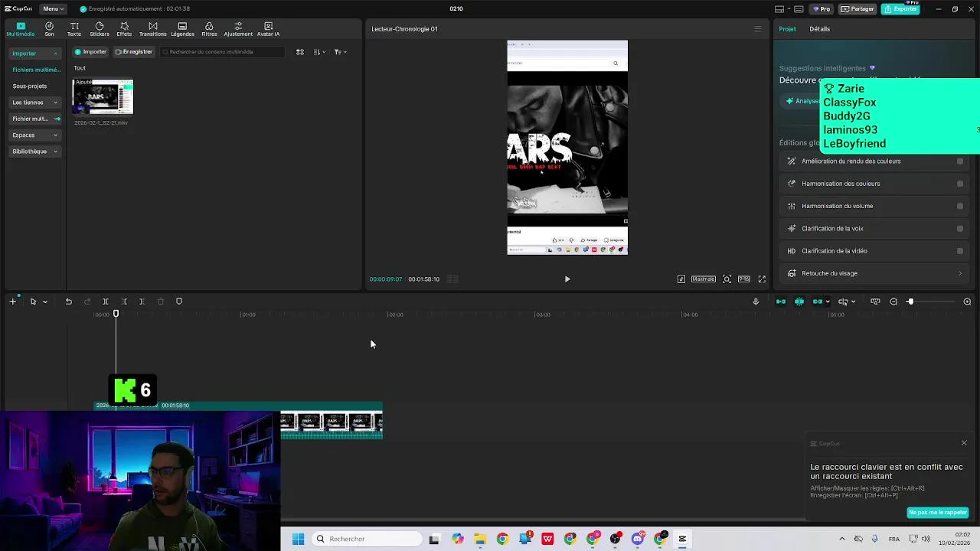Screen dimensions: 980x551
Task: Expand the Bibliothèque sidebar section
Action: coord(55,152)
